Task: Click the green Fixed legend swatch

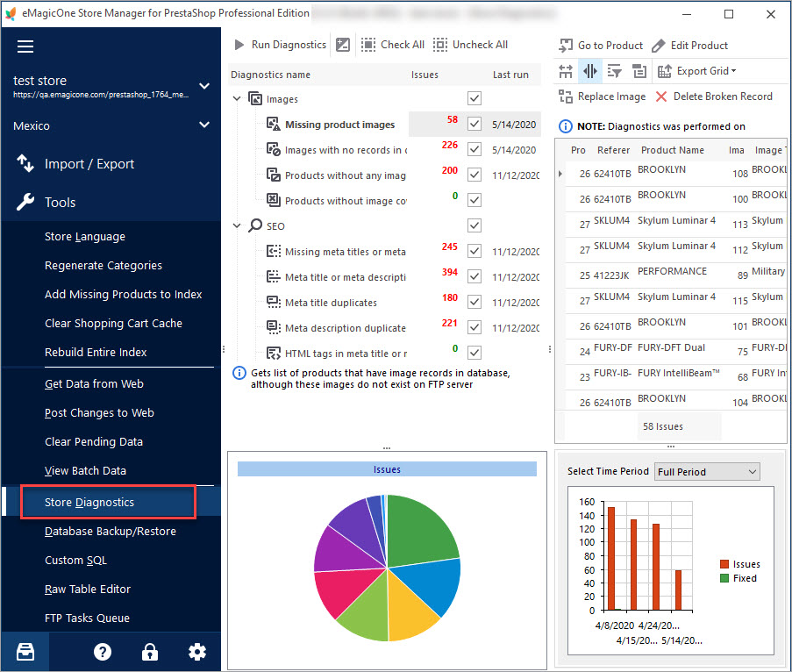Action: point(724,578)
